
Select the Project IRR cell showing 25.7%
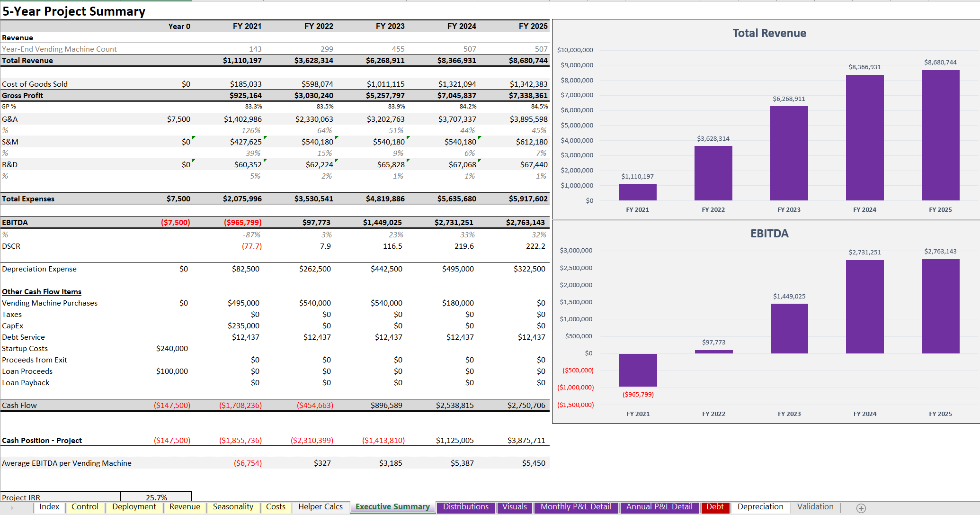[x=157, y=497]
